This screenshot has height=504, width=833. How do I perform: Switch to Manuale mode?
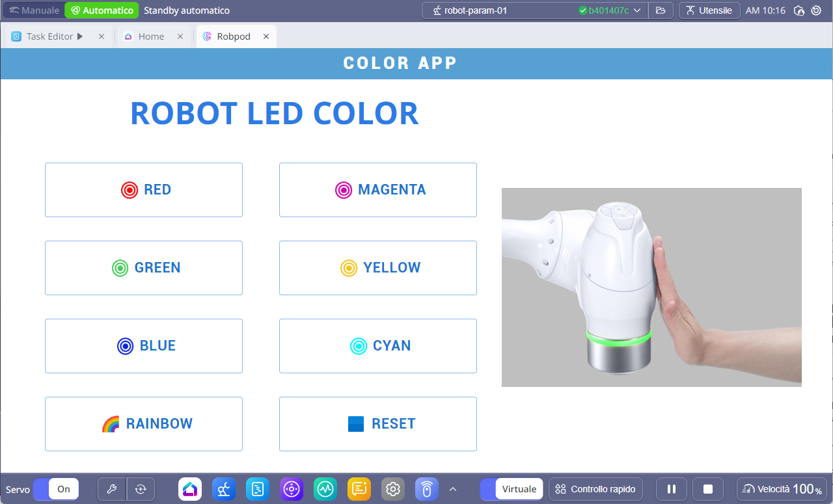coord(34,10)
